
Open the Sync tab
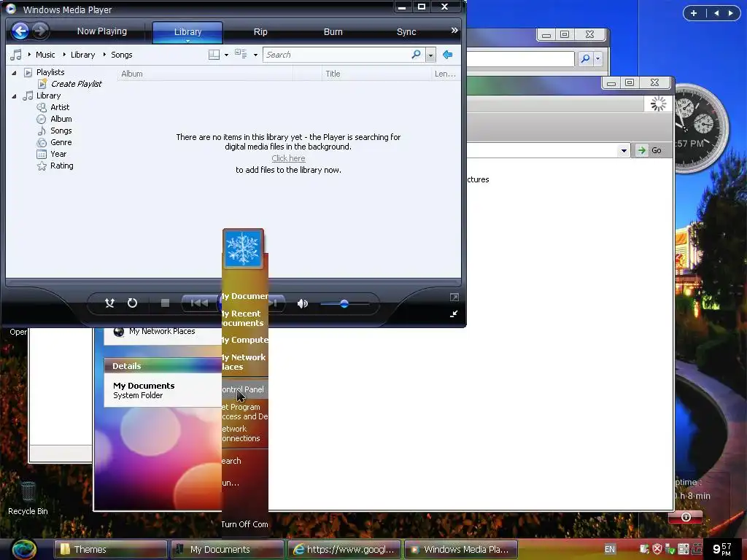coord(406,32)
